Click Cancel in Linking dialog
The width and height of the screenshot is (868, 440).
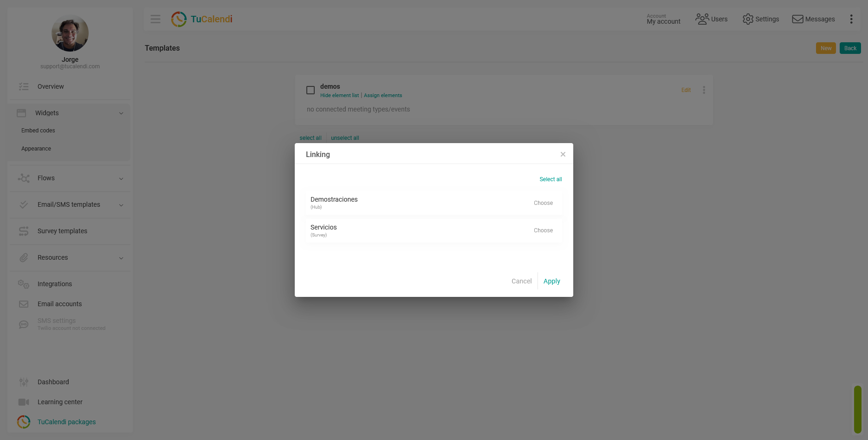[521, 281]
